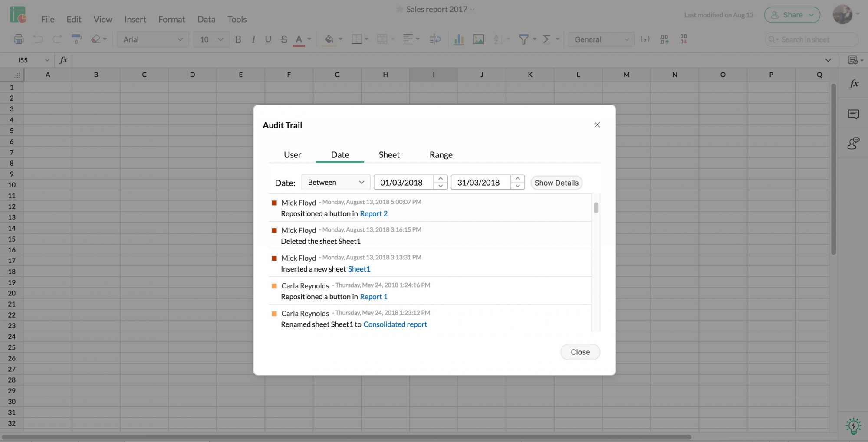Select the paint format tool

click(x=77, y=39)
